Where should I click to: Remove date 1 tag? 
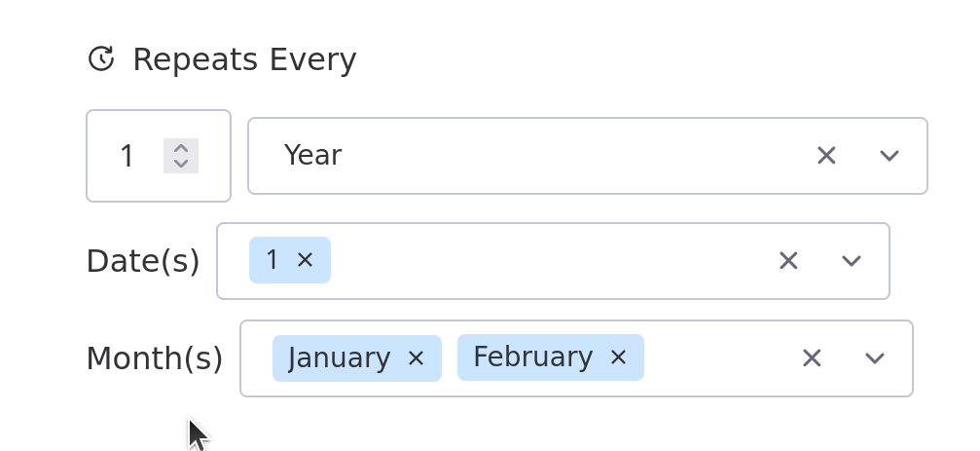pyautogui.click(x=306, y=260)
